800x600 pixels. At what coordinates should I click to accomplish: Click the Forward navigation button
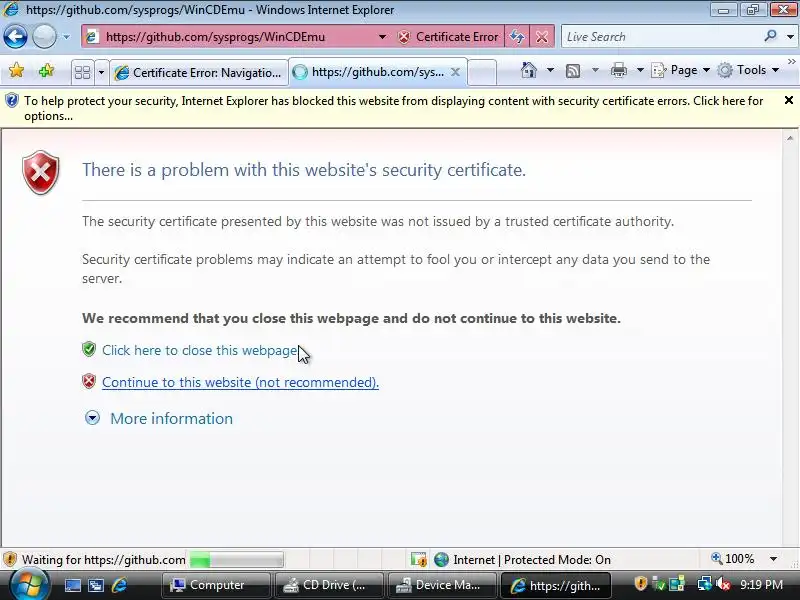[x=44, y=37]
